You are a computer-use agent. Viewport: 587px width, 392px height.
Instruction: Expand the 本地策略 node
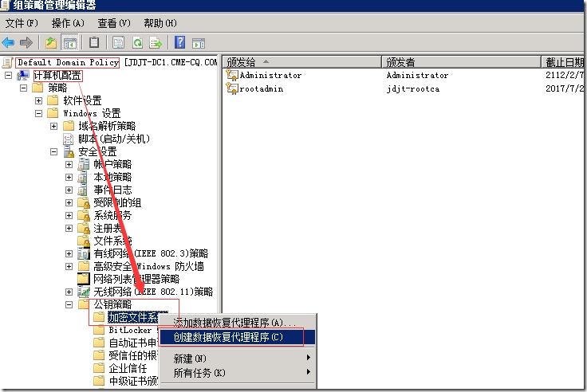[x=69, y=177]
